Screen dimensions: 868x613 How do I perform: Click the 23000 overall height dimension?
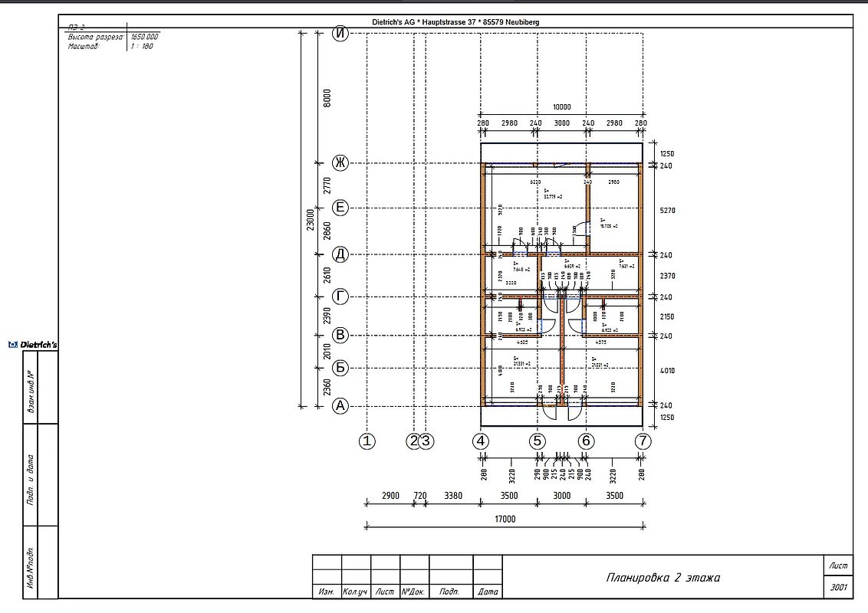(x=310, y=219)
